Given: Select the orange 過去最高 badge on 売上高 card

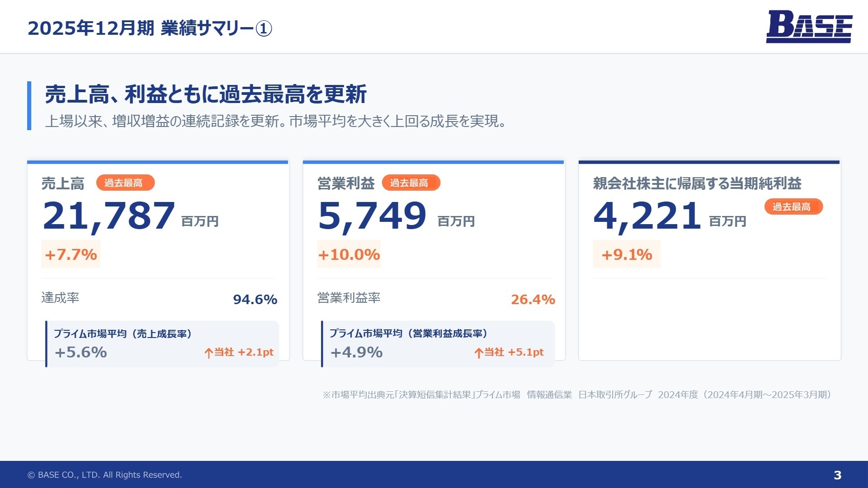Looking at the screenshot, I should pyautogui.click(x=126, y=183).
